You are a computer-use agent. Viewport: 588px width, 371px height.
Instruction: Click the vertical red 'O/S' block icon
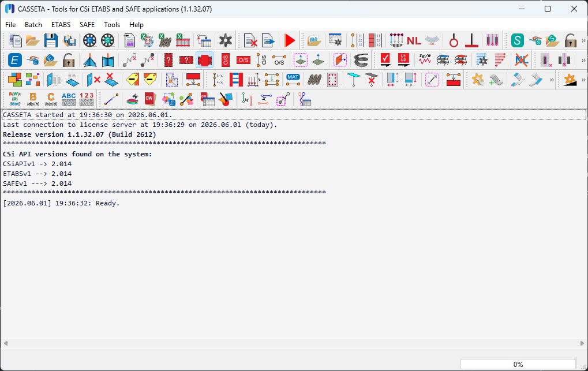tap(226, 60)
